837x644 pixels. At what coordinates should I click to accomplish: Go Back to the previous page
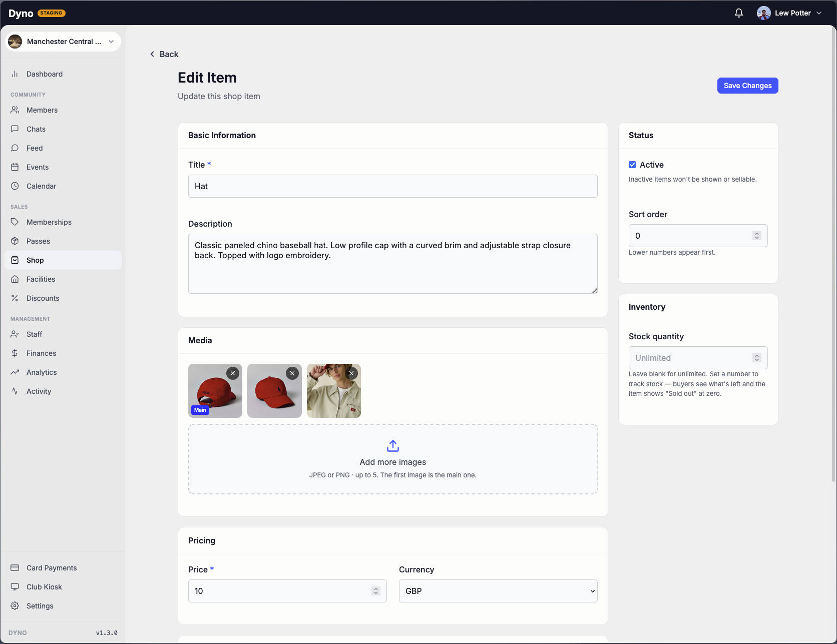tap(164, 54)
